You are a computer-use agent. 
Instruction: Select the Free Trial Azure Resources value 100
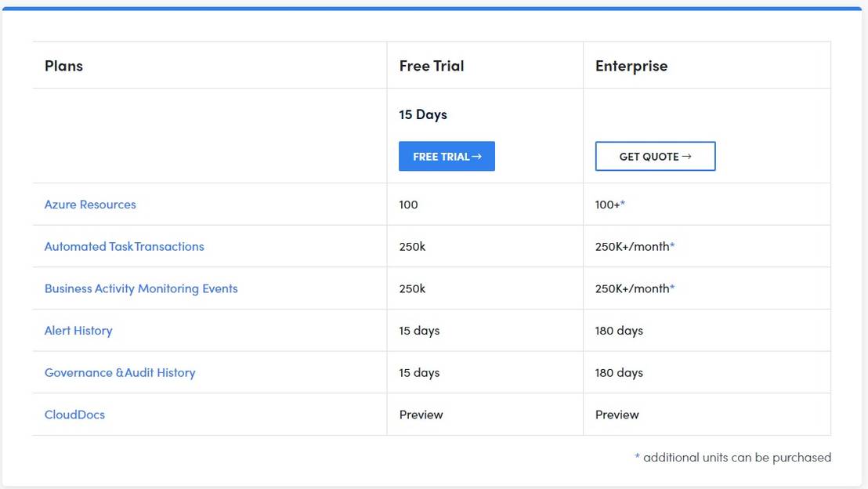tap(408, 205)
